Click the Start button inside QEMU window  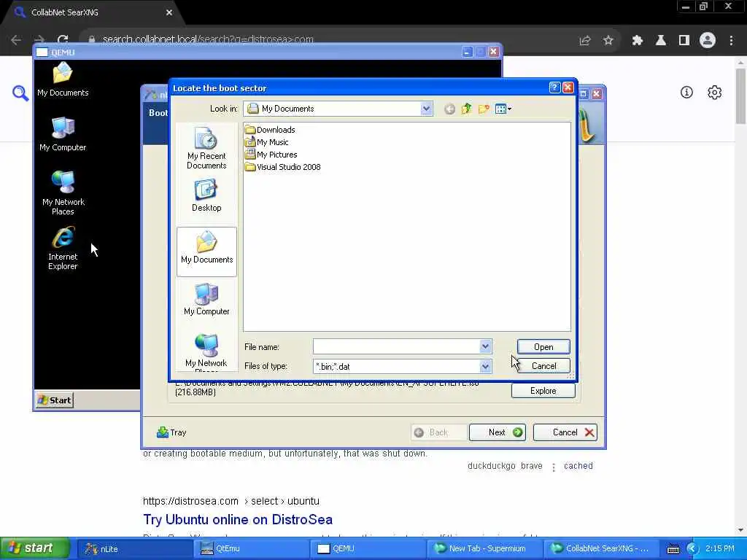[55, 400]
